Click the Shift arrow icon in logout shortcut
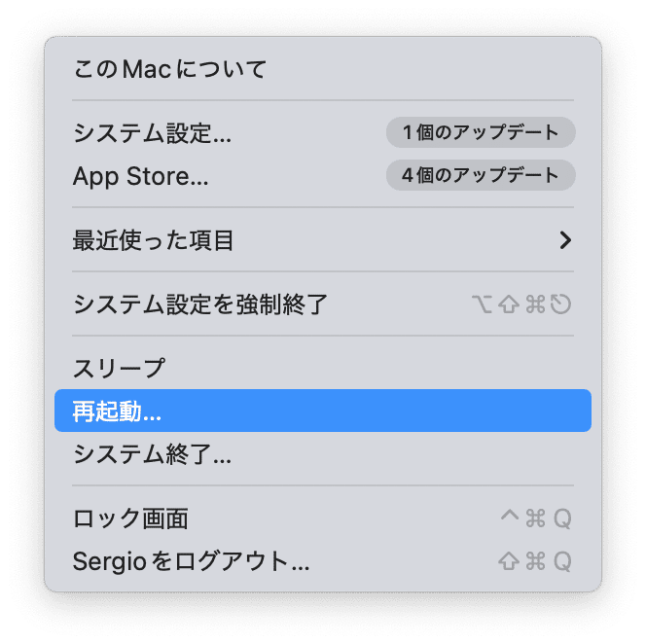646x644 pixels. point(509,561)
